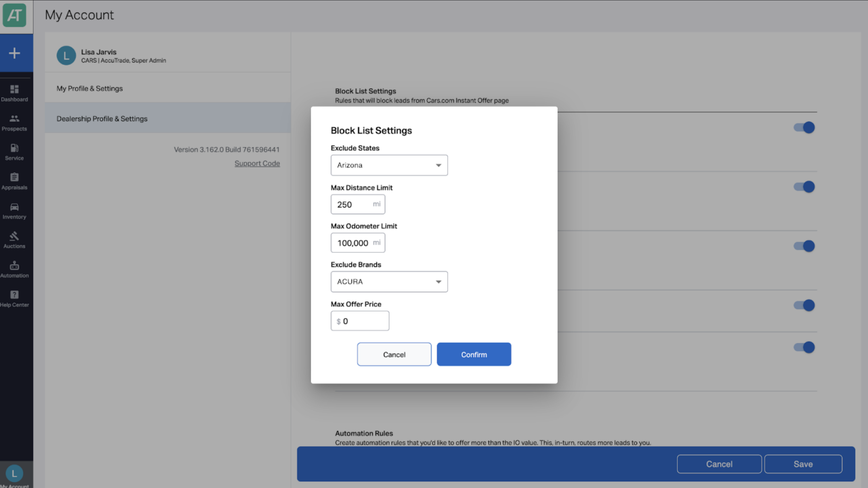Viewport: 868px width, 488px height.
Task: Toggle the fourth Block List rule switch
Action: point(804,305)
